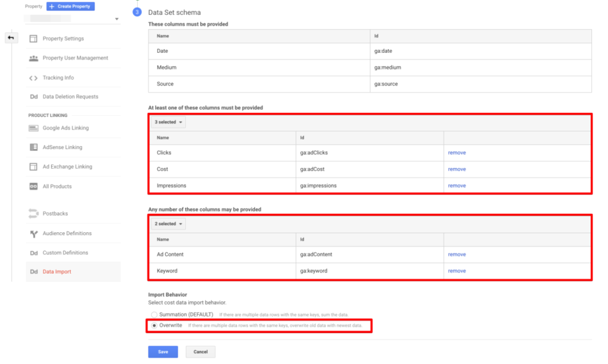
Task: Click the Ad Content name cell
Action: [223, 255]
